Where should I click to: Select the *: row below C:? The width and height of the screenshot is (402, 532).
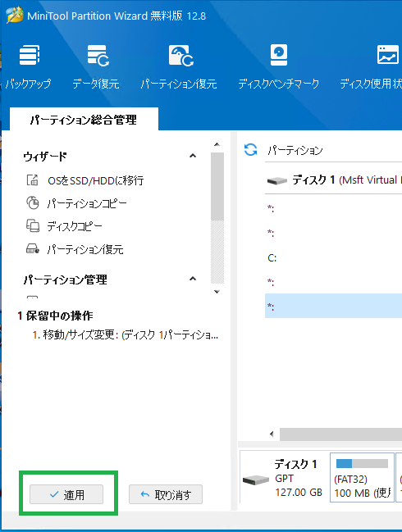click(x=333, y=282)
